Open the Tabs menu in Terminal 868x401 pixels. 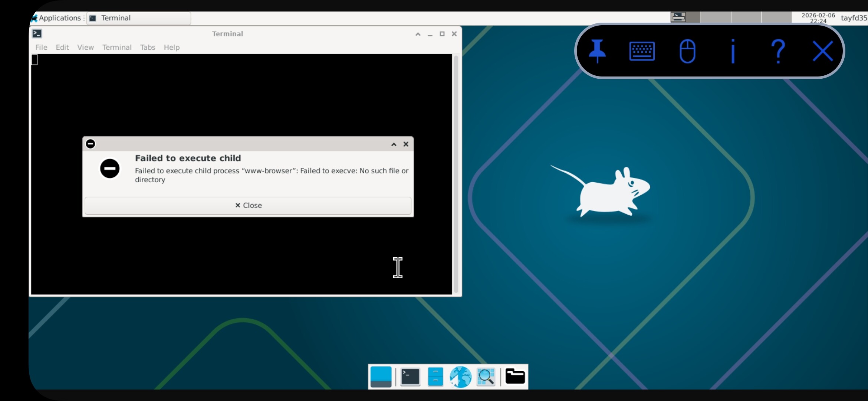click(147, 47)
